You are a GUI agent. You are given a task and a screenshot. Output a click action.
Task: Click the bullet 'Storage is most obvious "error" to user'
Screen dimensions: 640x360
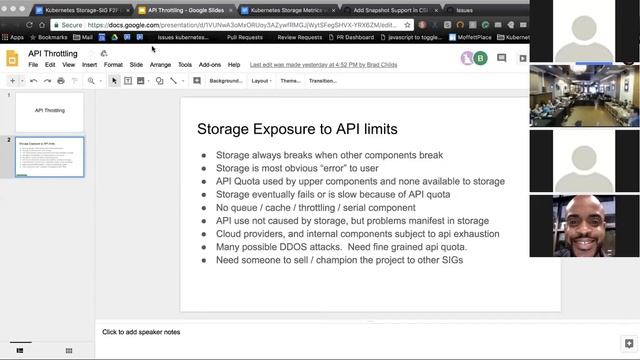click(297, 168)
